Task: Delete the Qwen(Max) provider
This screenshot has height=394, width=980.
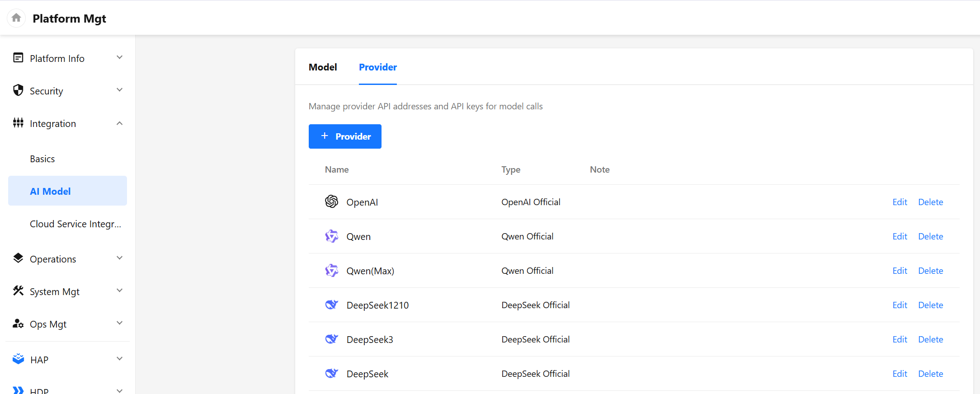Action: 930,271
